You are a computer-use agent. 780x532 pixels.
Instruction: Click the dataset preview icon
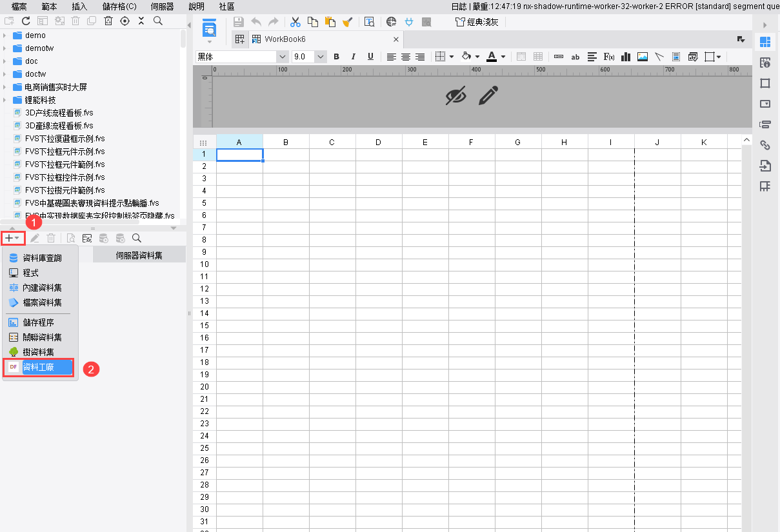[71, 238]
